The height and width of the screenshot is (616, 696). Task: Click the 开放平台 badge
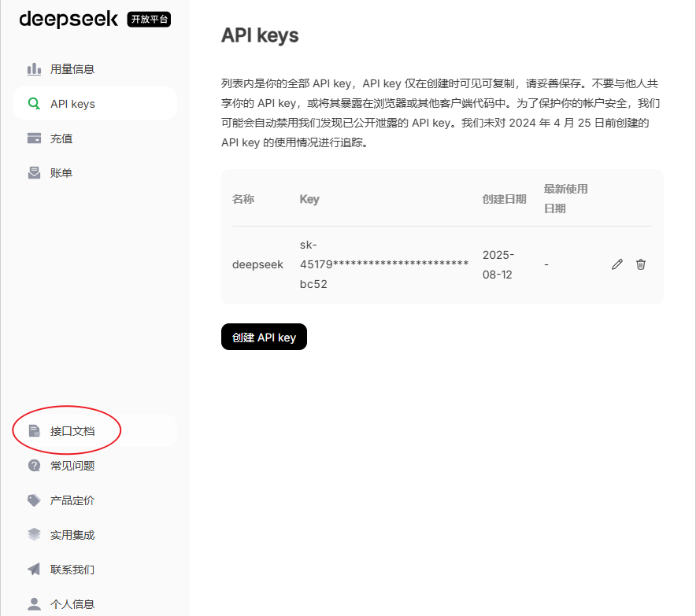tap(149, 20)
